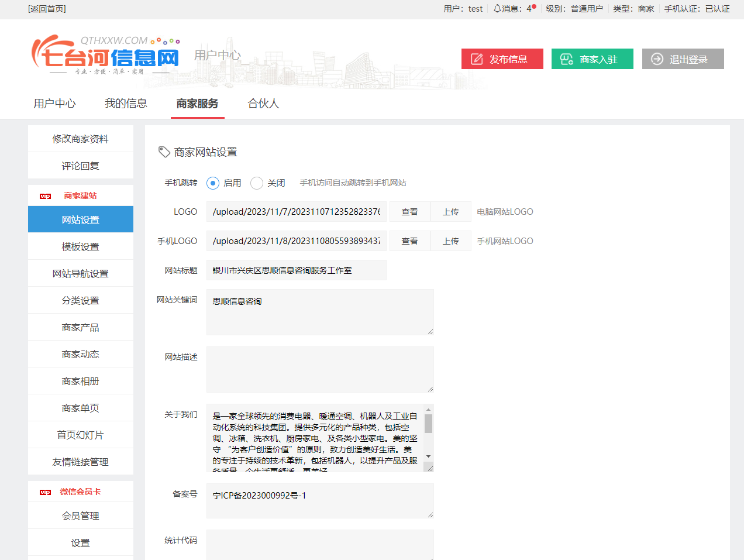Open the 合伙人 tab
This screenshot has width=744, height=560.
coord(263,104)
